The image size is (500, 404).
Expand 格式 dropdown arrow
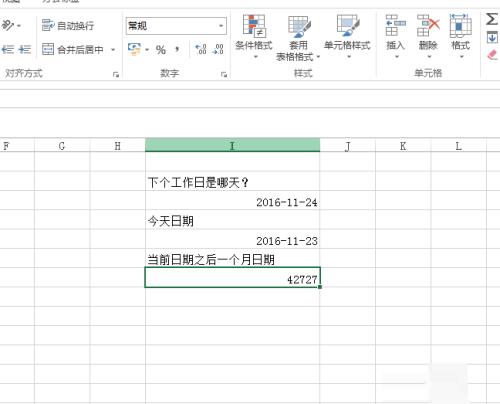tap(461, 56)
